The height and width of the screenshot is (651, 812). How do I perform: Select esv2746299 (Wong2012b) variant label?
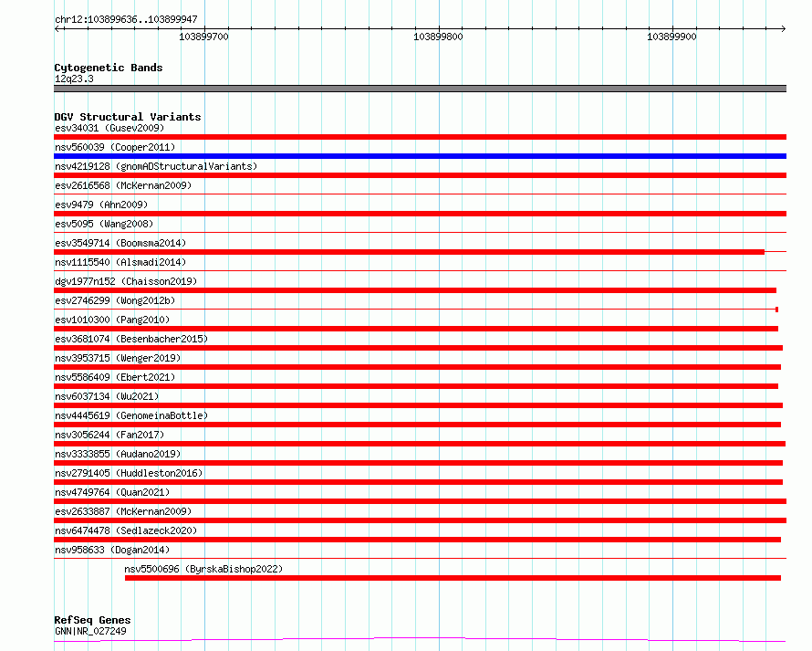point(115,300)
